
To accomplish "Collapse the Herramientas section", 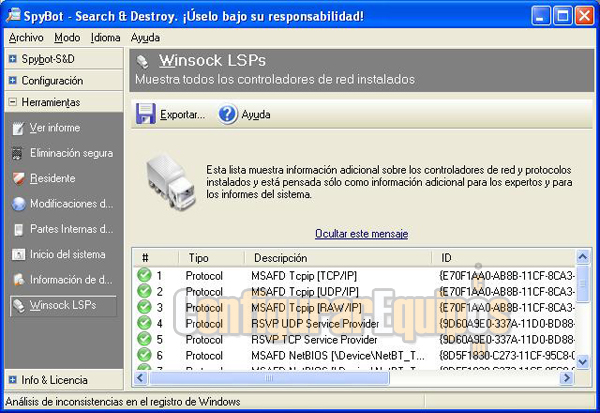I will tap(13, 102).
